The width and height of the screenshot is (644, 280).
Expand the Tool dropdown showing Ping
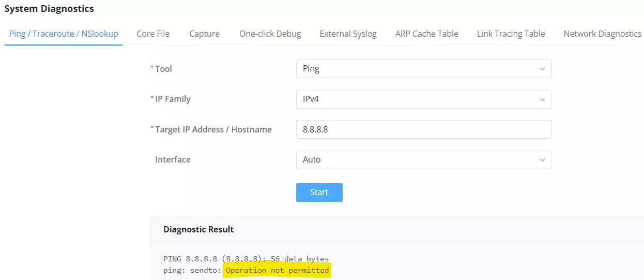point(424,69)
